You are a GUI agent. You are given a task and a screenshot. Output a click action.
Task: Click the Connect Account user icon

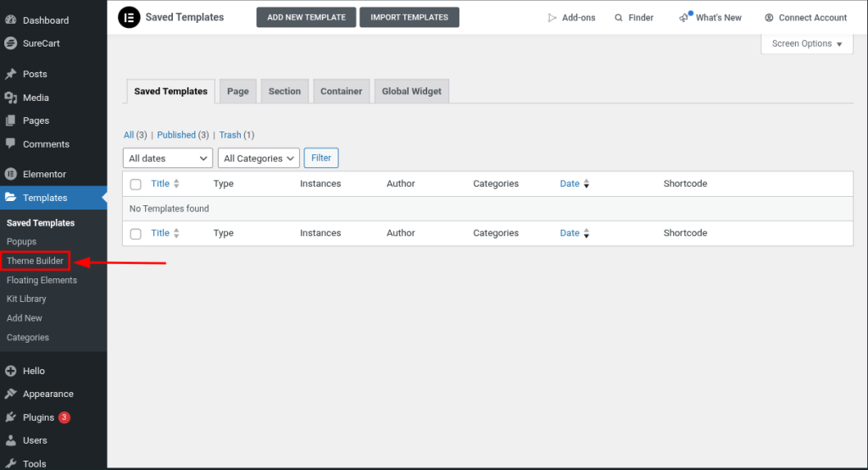point(769,18)
